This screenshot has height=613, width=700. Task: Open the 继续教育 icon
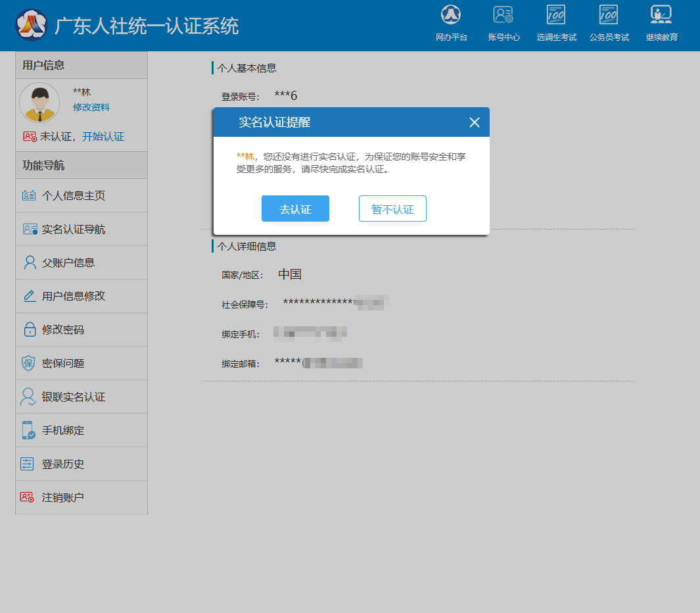pos(661,15)
